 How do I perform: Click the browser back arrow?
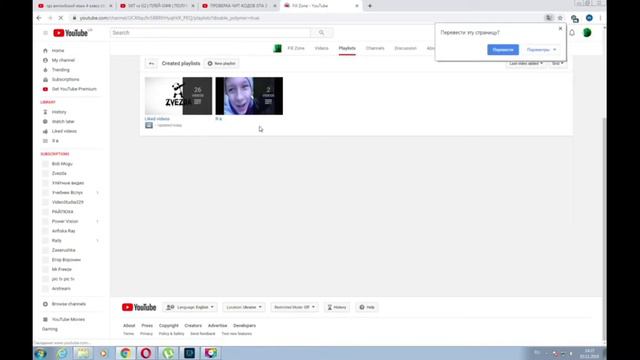tap(39, 18)
